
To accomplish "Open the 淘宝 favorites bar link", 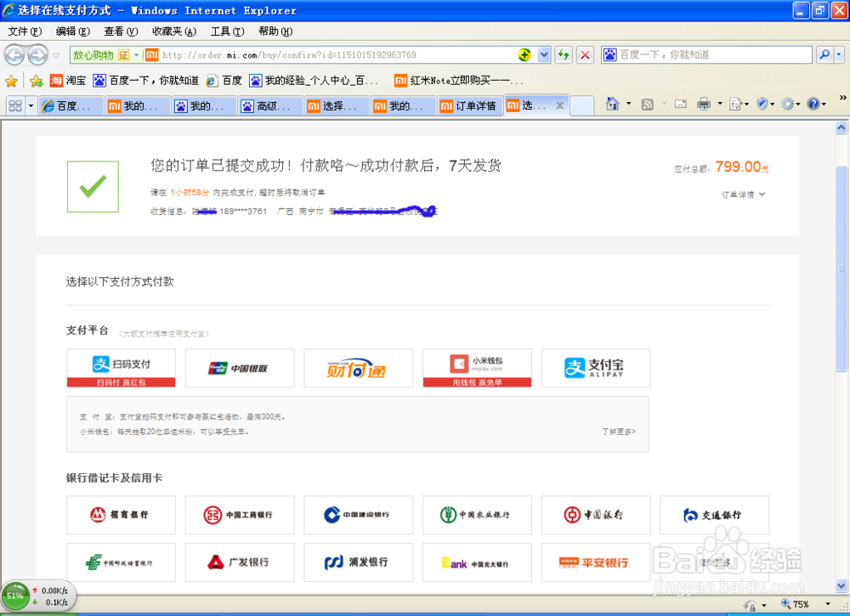I will pos(68,81).
